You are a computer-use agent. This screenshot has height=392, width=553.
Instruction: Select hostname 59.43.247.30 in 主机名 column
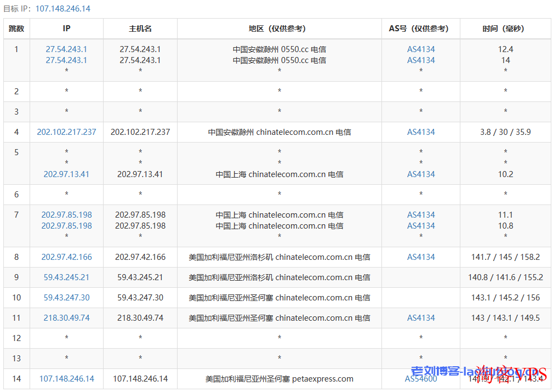click(x=140, y=298)
